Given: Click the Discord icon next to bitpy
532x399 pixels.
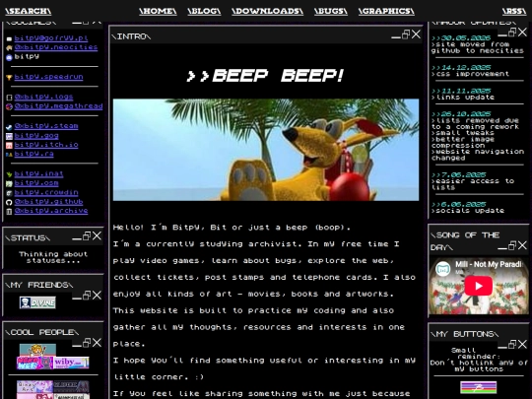Looking at the screenshot, I should (x=9, y=57).
